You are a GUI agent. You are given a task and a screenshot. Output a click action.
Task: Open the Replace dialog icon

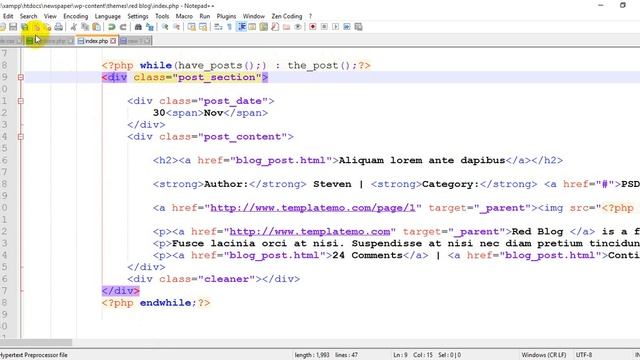pyautogui.click(x=150, y=27)
